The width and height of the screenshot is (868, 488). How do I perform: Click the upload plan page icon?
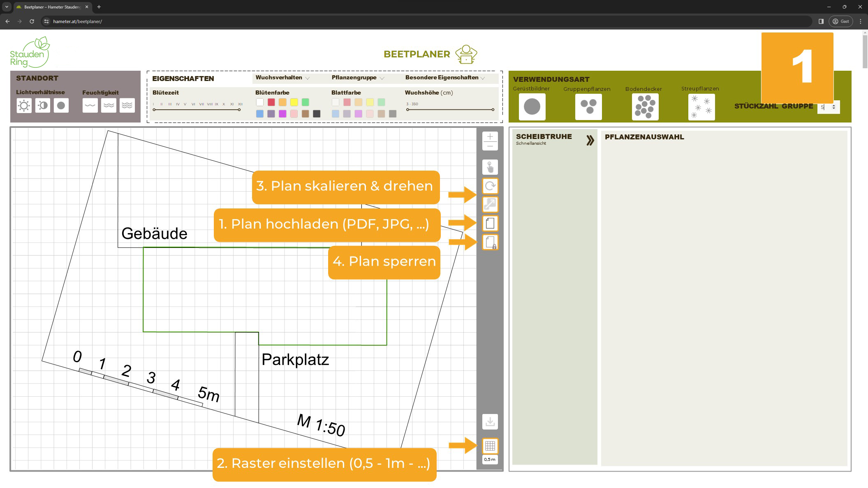(490, 223)
